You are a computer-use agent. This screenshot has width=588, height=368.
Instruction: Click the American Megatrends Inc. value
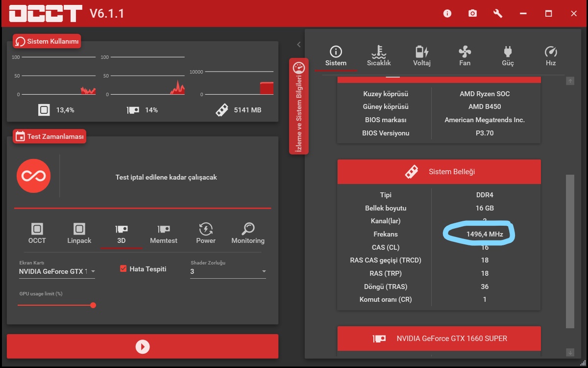(x=485, y=120)
